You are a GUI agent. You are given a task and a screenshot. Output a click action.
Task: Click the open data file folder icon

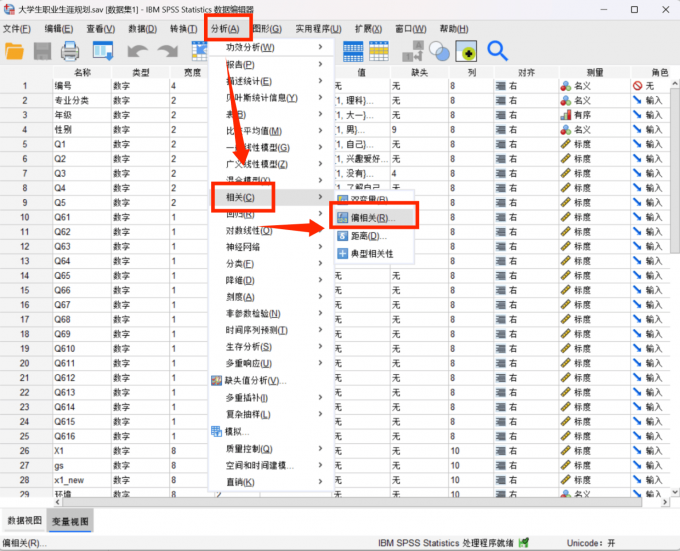[14, 51]
